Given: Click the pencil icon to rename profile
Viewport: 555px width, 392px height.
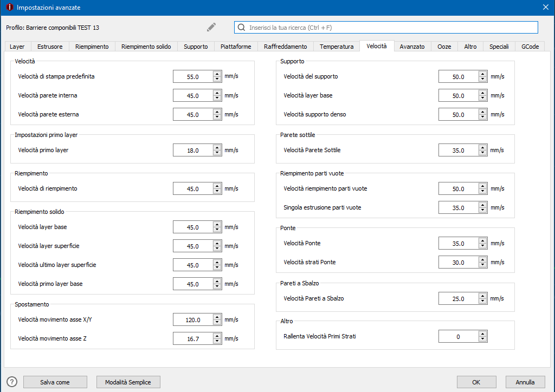Looking at the screenshot, I should 211,27.
